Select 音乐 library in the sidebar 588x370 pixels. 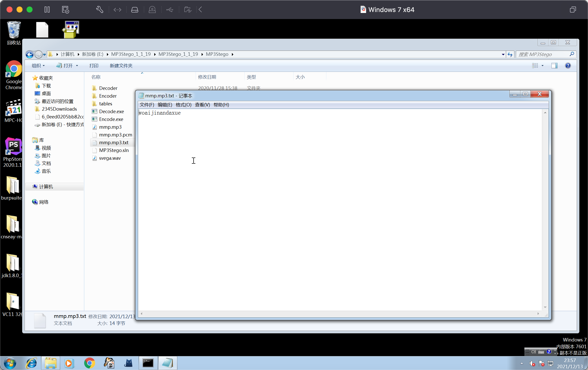[x=43, y=171]
